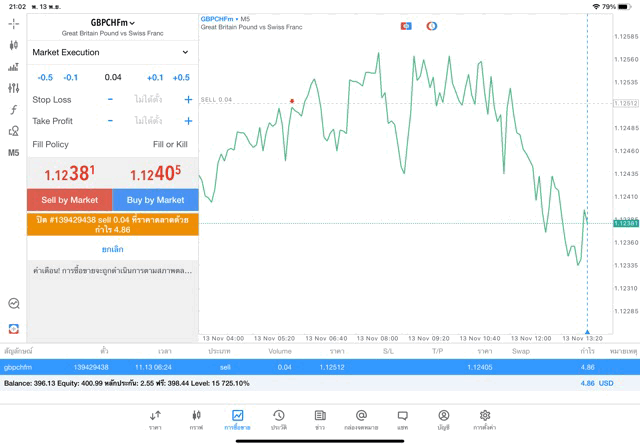Open the News tab icon
Viewport: 640px width, 447px height.
coord(320,419)
